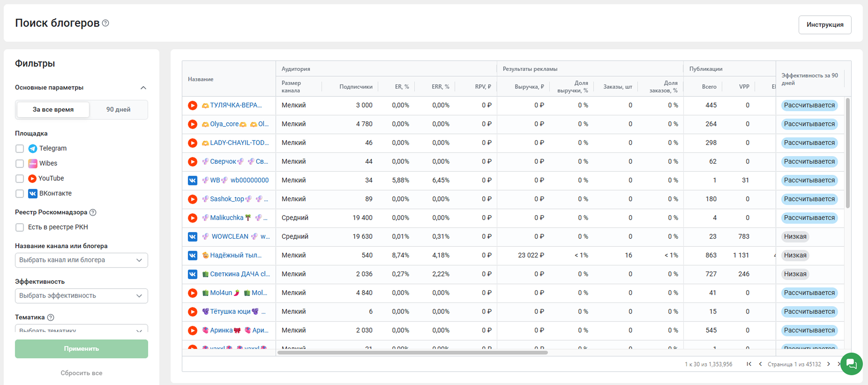Viewport: 868px width, 385px height.
Task: Click the table's horizontal scrollbar
Action: click(x=412, y=353)
